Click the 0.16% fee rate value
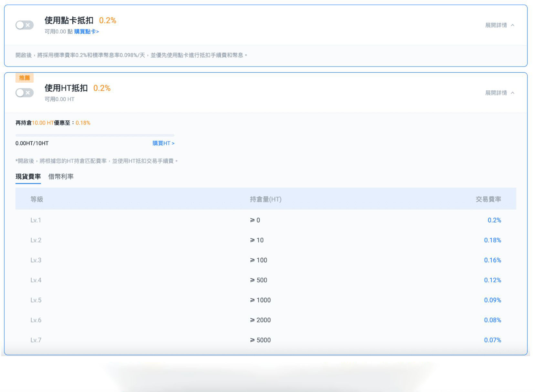This screenshot has height=392, width=535. (492, 260)
